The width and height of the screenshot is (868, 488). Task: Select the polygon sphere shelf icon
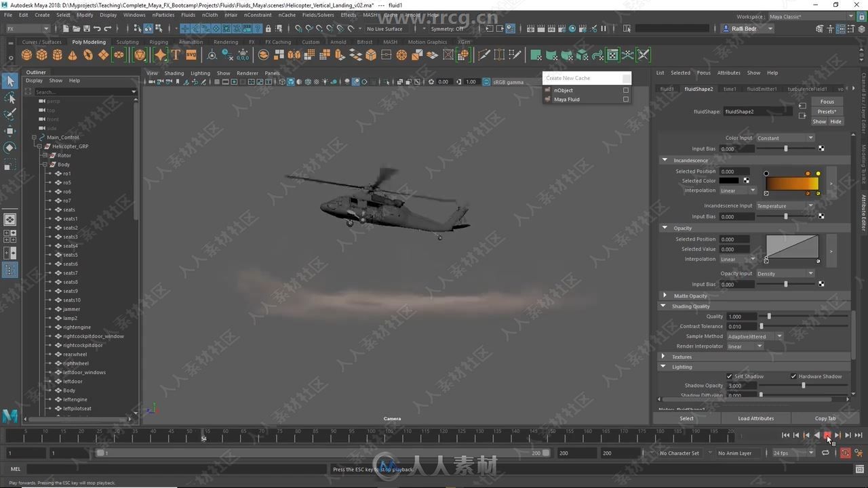[27, 55]
